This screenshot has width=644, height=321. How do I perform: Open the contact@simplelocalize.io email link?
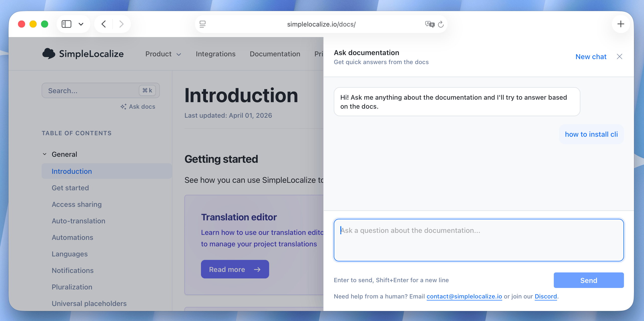pyautogui.click(x=464, y=296)
